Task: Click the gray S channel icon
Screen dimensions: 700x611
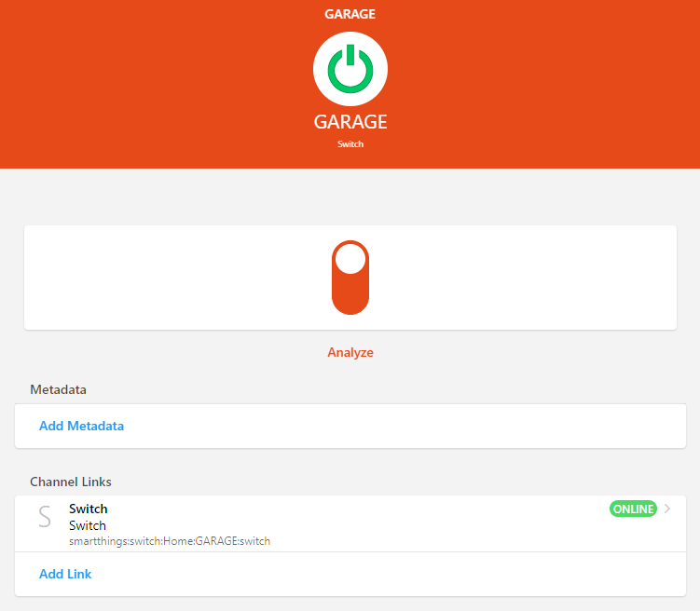Action: pyautogui.click(x=44, y=518)
